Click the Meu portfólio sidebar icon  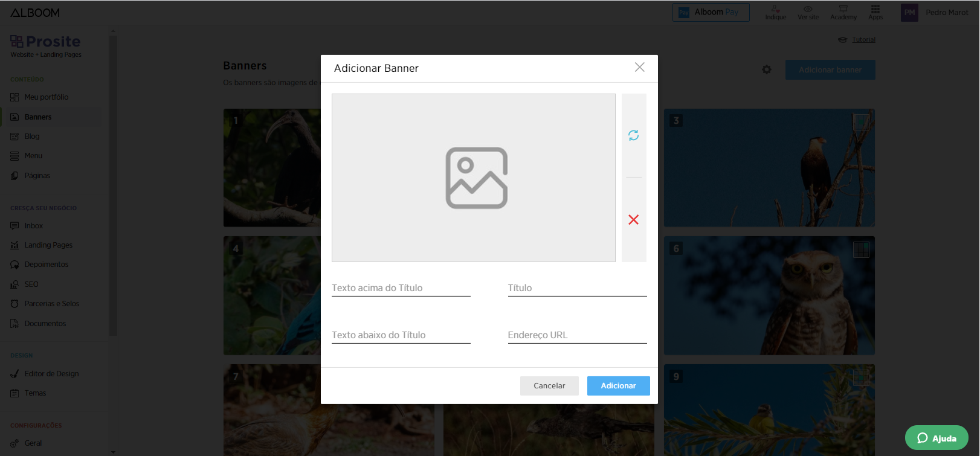(x=15, y=97)
